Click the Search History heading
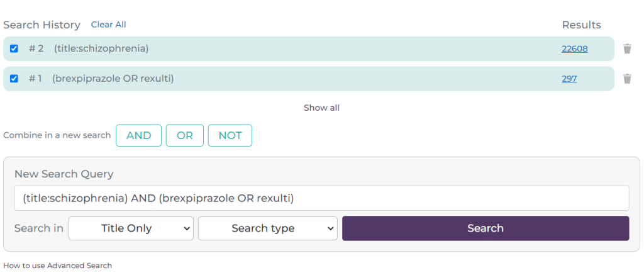Screen dimensions: 644x275 click(x=42, y=25)
